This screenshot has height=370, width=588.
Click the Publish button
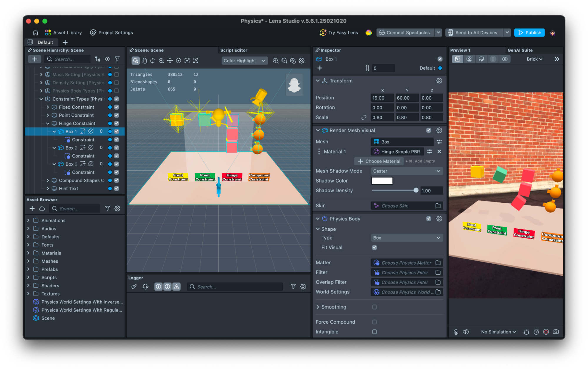click(x=529, y=33)
